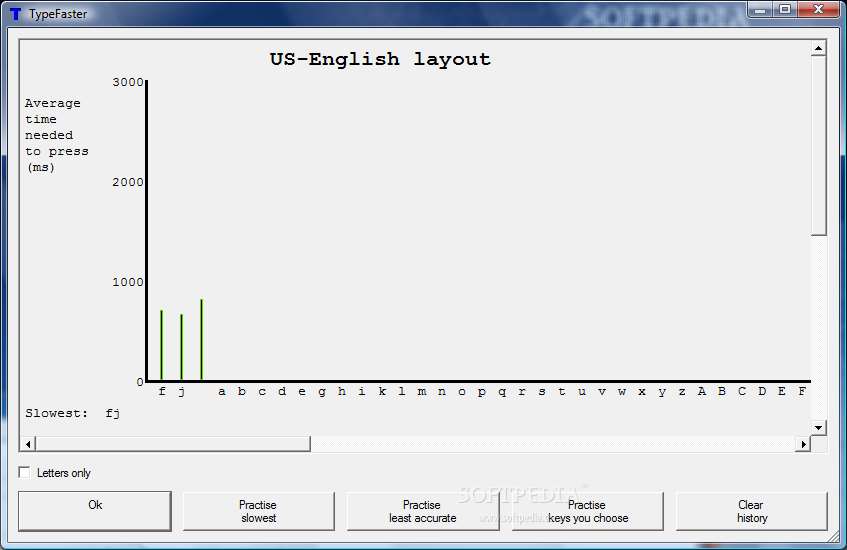Click Practise keys you choose button
This screenshot has height=550, width=847.
click(x=587, y=511)
